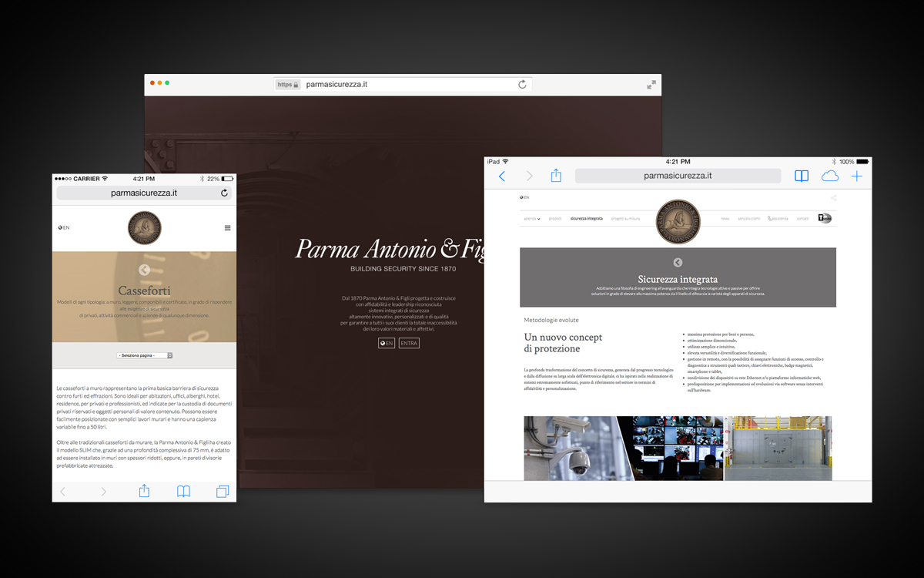Open 'progetti su misura' on iPad site

(626, 219)
